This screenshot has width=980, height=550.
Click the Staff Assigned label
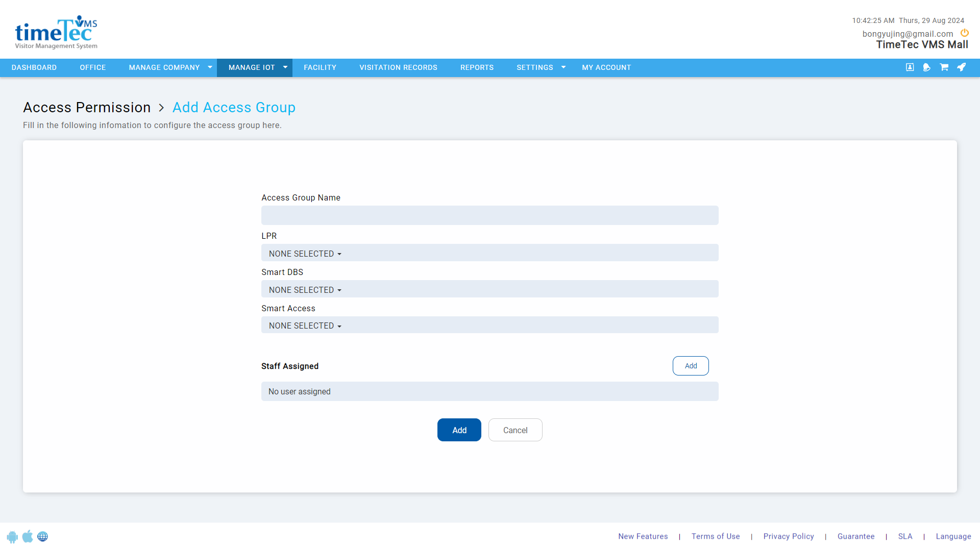pyautogui.click(x=290, y=366)
